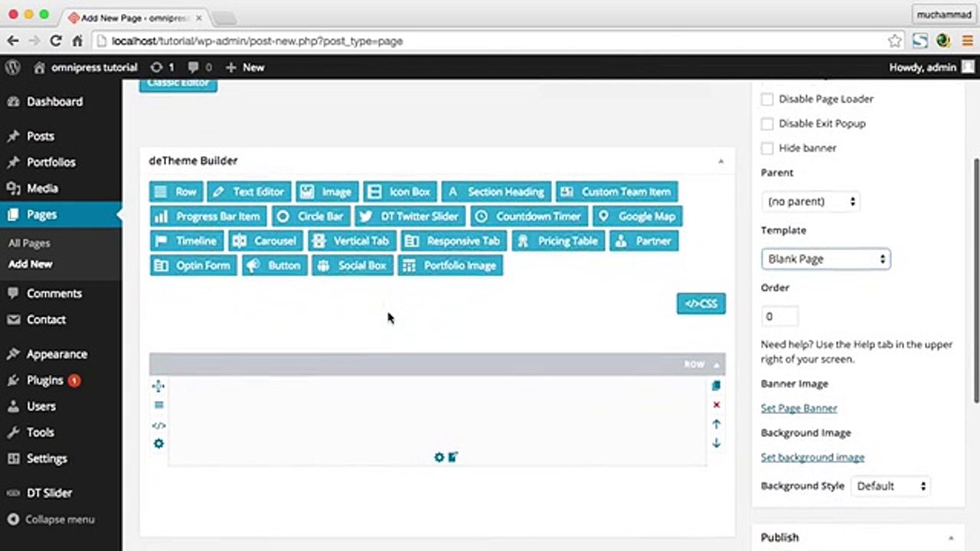Image resolution: width=980 pixels, height=551 pixels.
Task: Insert a Countdown Timer element
Action: (x=530, y=217)
